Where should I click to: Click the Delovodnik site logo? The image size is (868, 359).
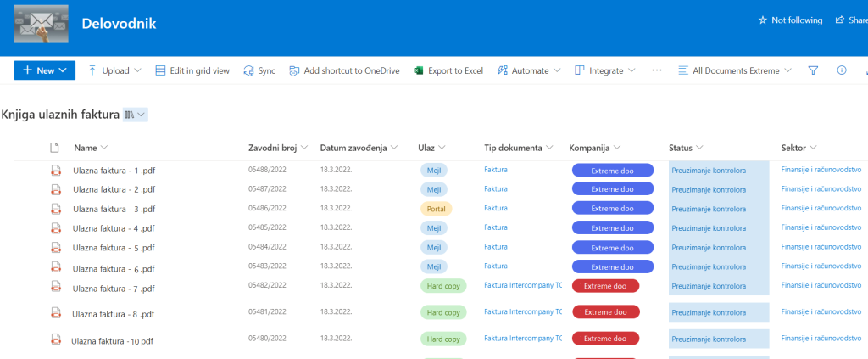[42, 24]
